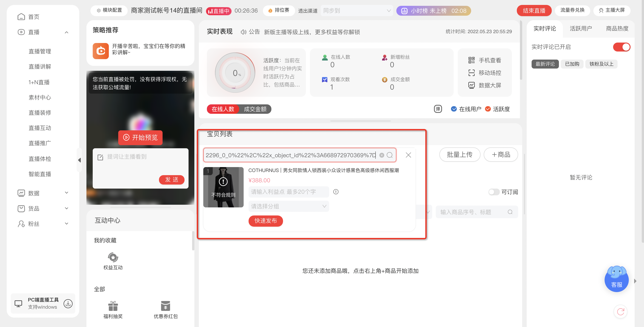
Task: Click search icon in 输入商品序号 field
Action: pos(510,212)
